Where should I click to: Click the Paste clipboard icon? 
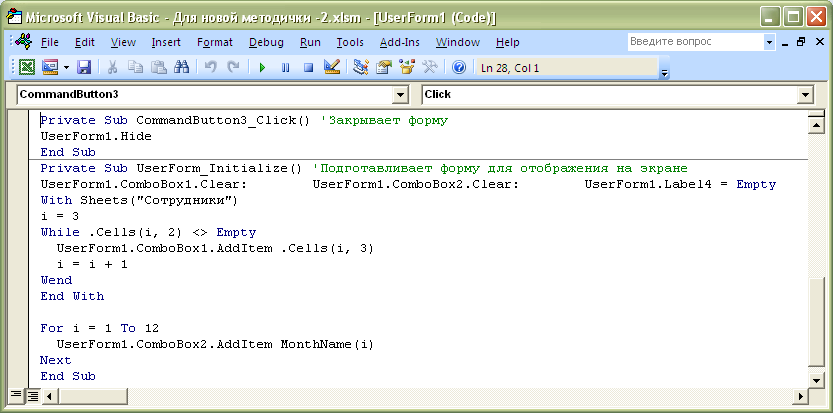pos(158,68)
